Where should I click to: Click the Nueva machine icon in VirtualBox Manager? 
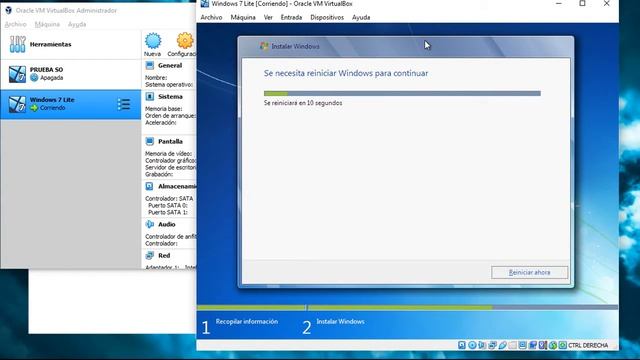coord(153,40)
